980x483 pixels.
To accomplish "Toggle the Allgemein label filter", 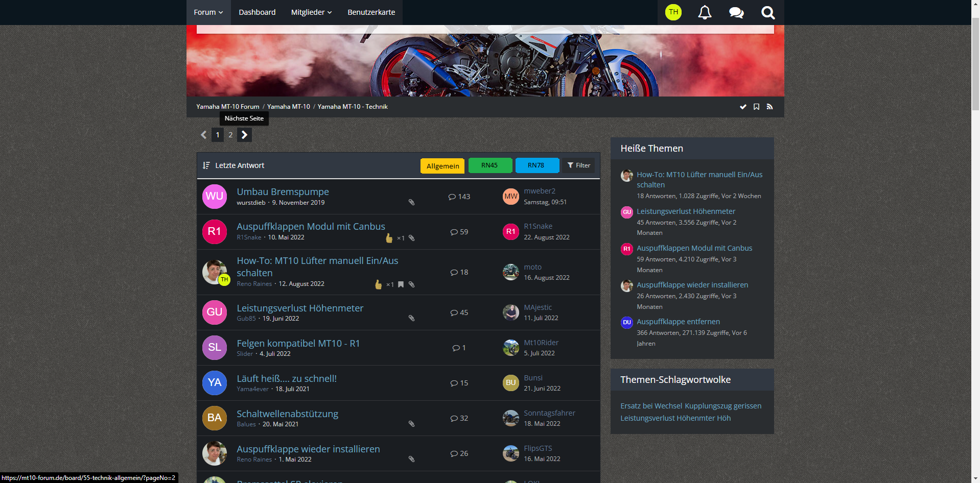I will coord(442,166).
